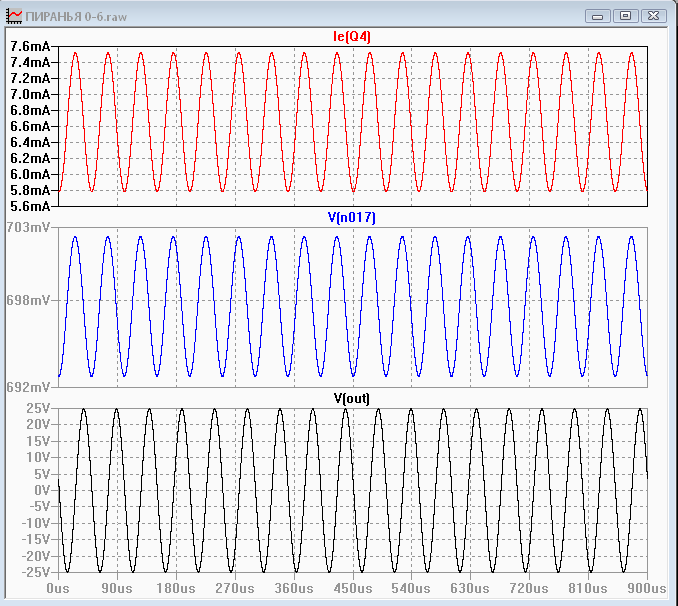Click the 7.4mA axis value

tap(30, 62)
